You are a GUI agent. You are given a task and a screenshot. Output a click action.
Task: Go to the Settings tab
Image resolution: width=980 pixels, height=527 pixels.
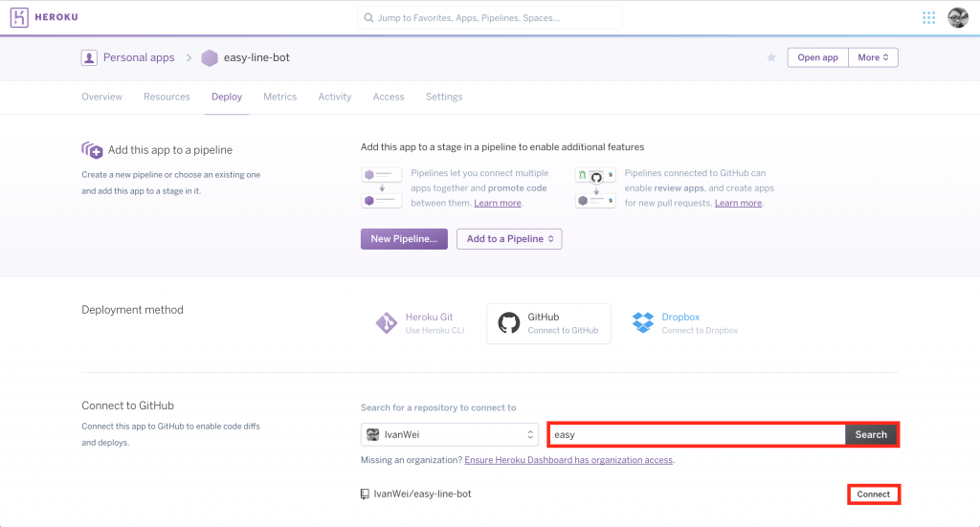pos(444,97)
